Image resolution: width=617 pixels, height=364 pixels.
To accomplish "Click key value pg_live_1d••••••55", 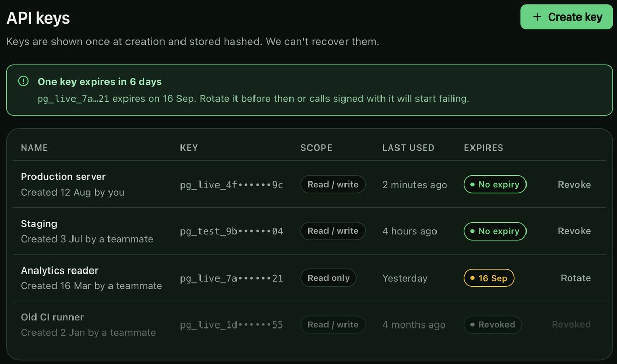I will coord(231,325).
